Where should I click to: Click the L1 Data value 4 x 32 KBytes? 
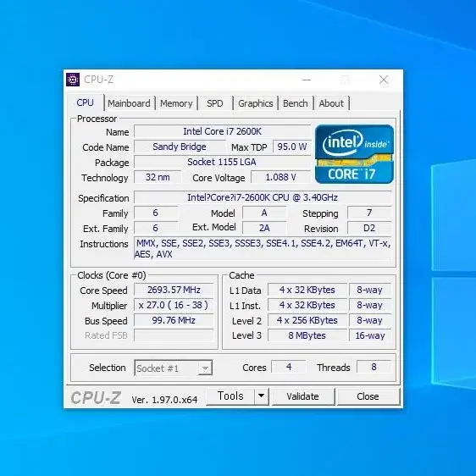pyautogui.click(x=307, y=290)
